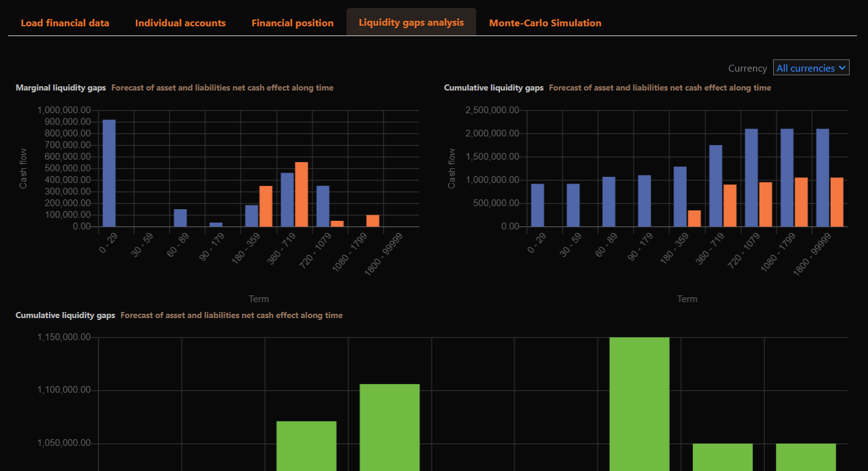Click blue 0 - 29 bar in Cumulative chart
Viewport: 868px width, 471px height.
537,205
